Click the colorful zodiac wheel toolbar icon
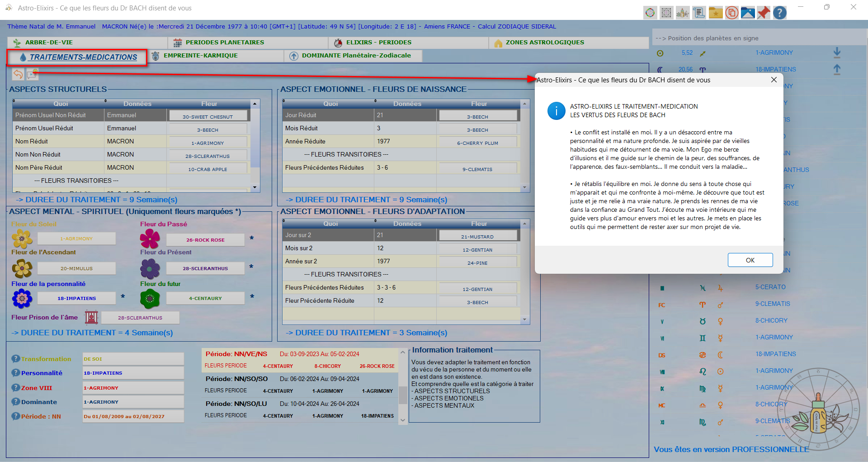Viewport: 868px width, 462px height. coord(650,13)
